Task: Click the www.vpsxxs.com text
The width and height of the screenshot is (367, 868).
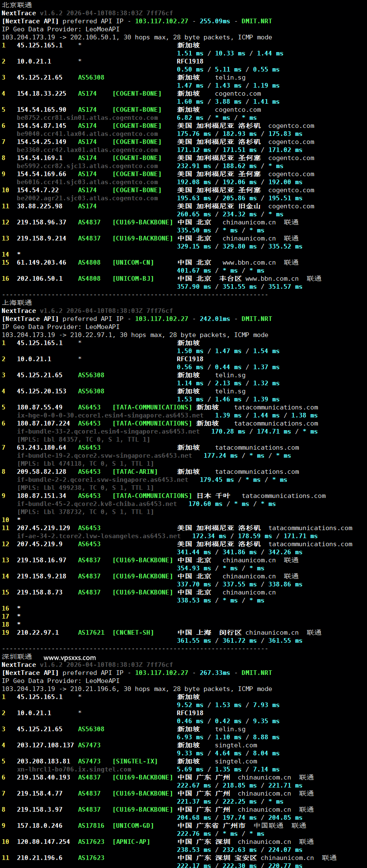Action: (70, 658)
